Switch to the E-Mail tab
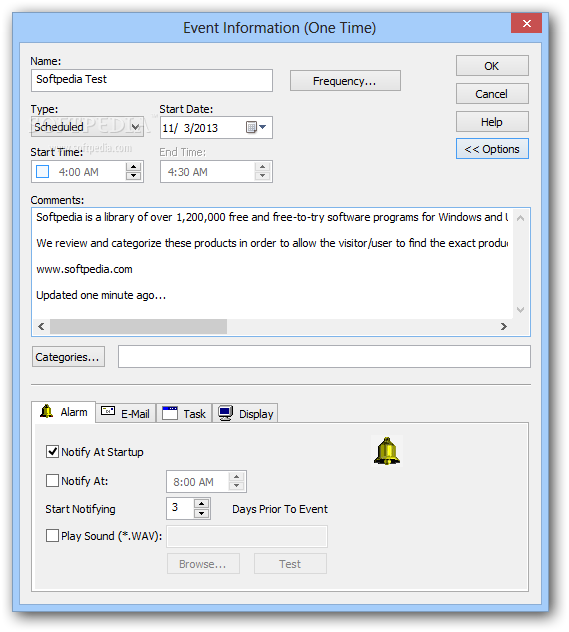Viewport: 569px width, 632px height. (126, 413)
